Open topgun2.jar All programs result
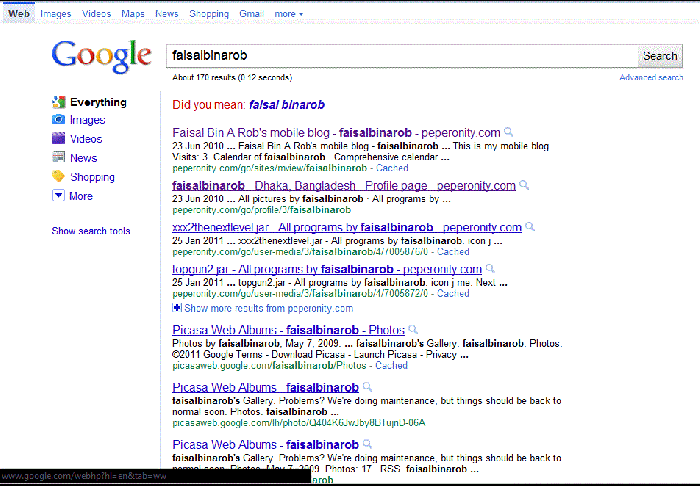Viewport: 700px width, 486px height. click(327, 269)
